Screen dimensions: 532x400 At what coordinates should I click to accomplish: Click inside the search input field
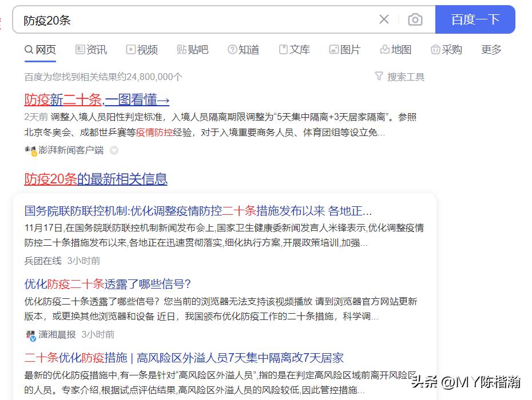pos(172,19)
